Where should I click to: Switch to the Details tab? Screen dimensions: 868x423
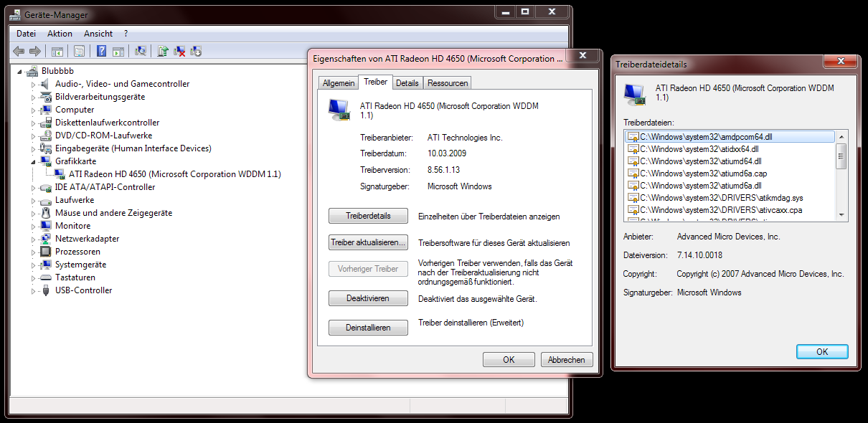pos(407,83)
